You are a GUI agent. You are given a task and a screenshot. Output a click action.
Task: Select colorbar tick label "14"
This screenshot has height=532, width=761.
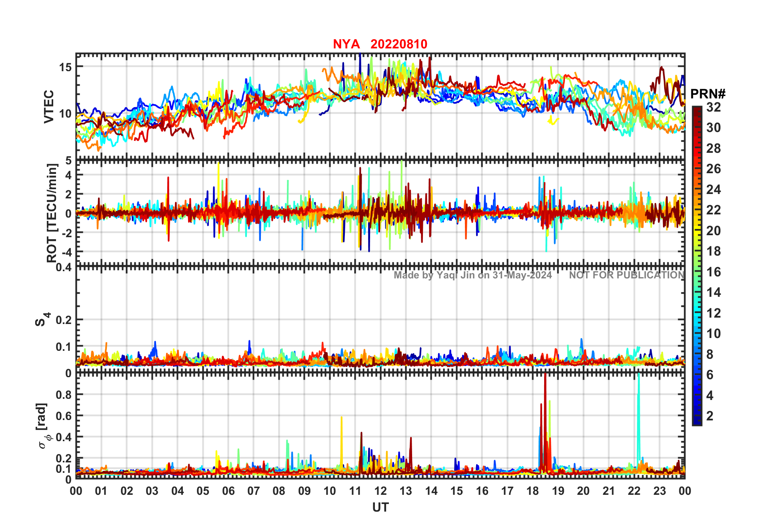click(x=713, y=292)
